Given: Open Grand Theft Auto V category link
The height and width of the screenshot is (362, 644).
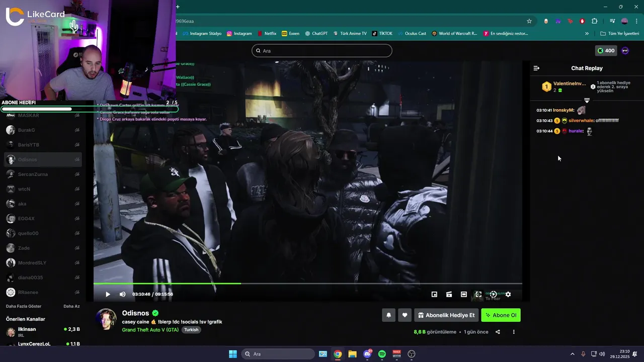Looking at the screenshot, I should click(150, 330).
